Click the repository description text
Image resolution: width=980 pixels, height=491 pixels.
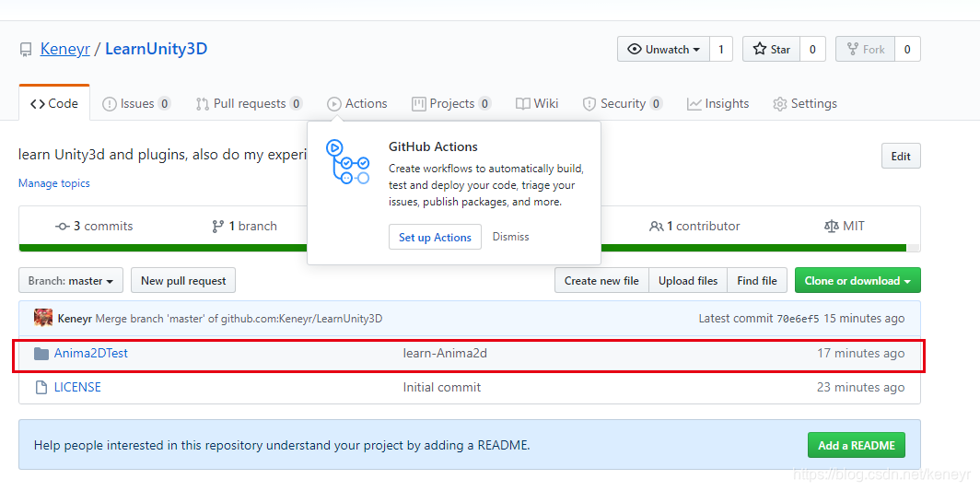[x=162, y=155]
